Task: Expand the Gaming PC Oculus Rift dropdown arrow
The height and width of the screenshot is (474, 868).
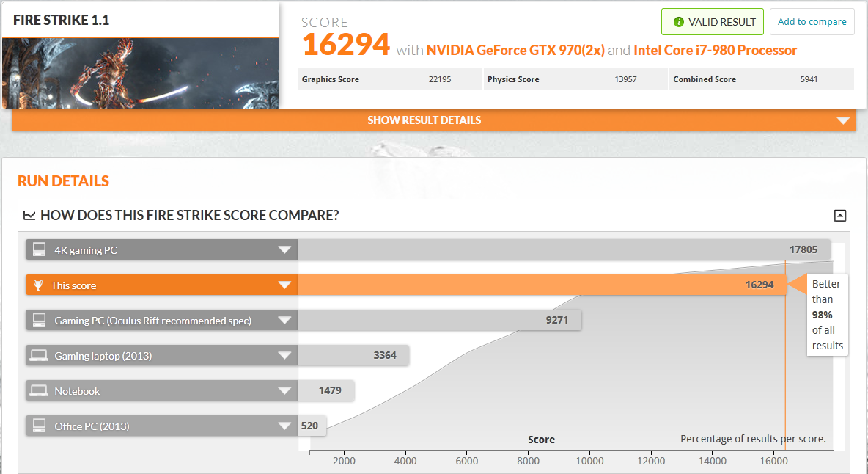Action: 284,320
